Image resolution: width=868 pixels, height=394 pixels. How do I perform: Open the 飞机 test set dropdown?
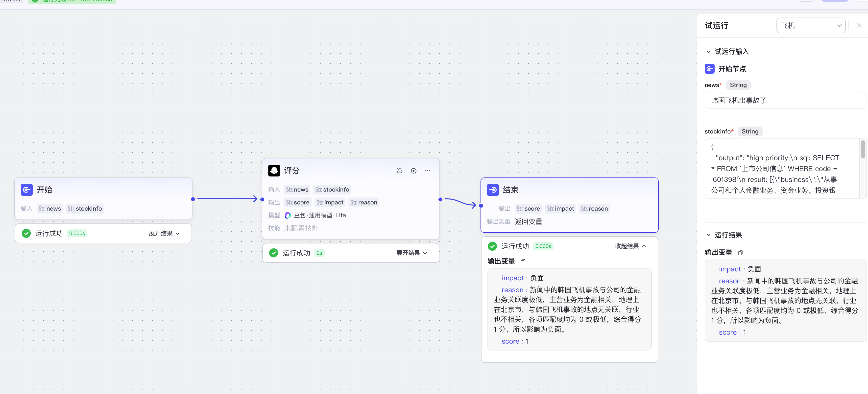811,25
